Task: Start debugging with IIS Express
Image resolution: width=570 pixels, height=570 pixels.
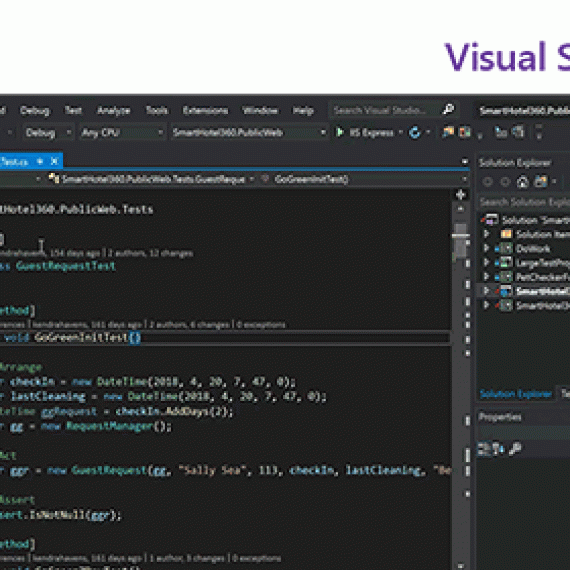Action: (364, 132)
